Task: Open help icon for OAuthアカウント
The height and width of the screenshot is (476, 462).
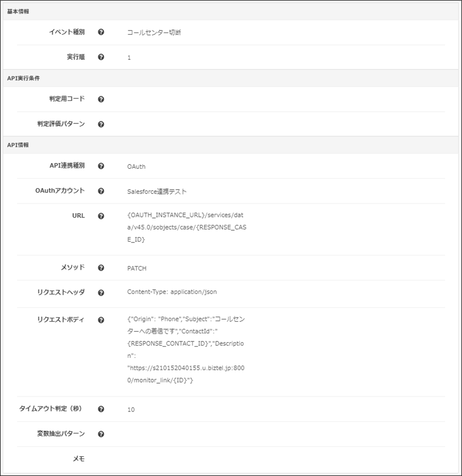Action: (x=101, y=191)
